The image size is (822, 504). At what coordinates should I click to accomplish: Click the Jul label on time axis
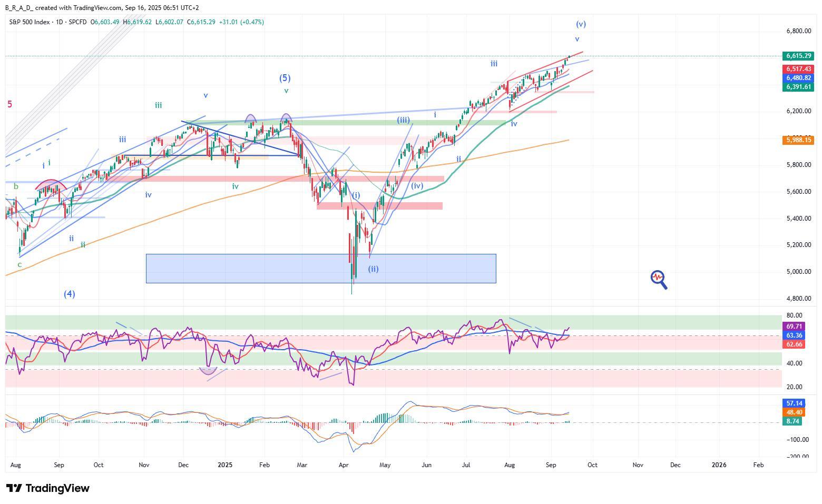pyautogui.click(x=466, y=465)
